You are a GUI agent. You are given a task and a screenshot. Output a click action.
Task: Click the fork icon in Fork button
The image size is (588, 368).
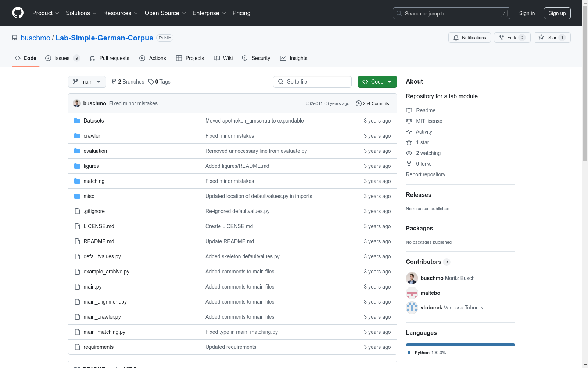pos(502,38)
